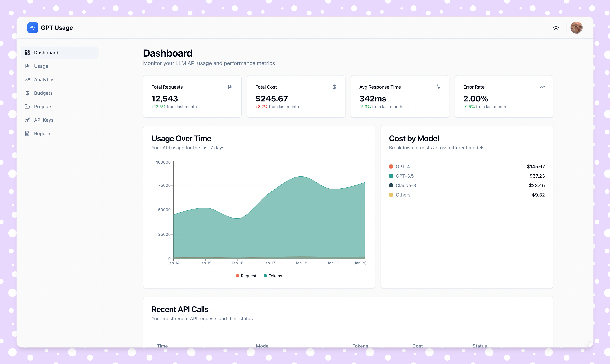610x364 pixels.
Task: Click the Claude-3 cost row
Action: 466,185
